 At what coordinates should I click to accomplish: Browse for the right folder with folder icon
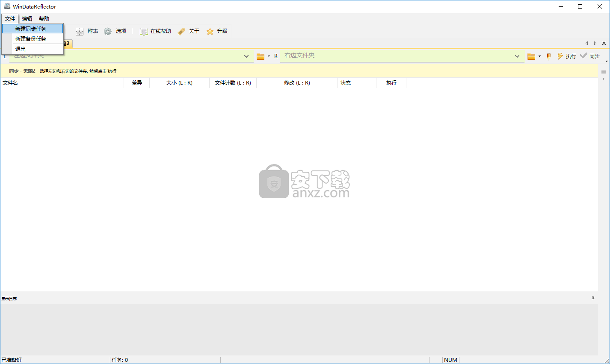[531, 56]
